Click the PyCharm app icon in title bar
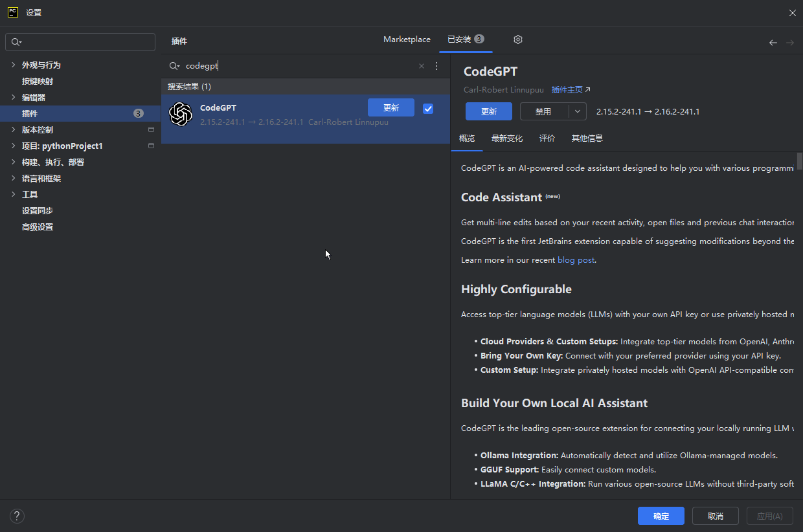The image size is (803, 532). pos(13,12)
